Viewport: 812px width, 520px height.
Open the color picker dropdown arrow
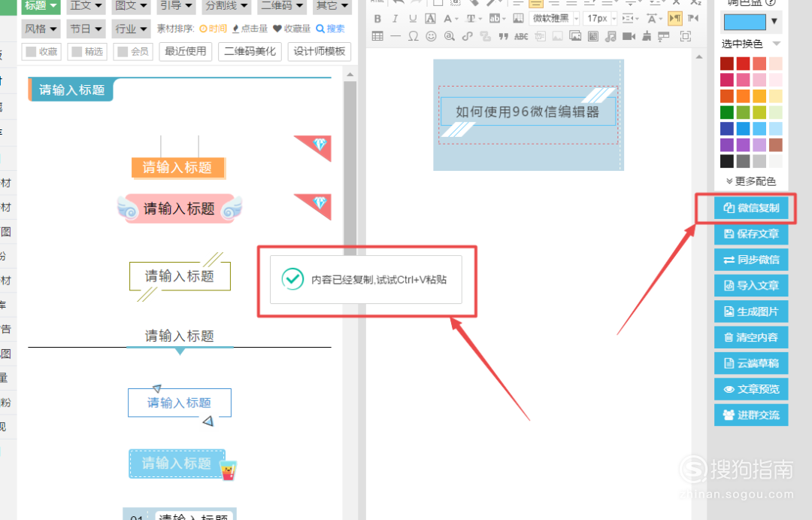pos(774,22)
